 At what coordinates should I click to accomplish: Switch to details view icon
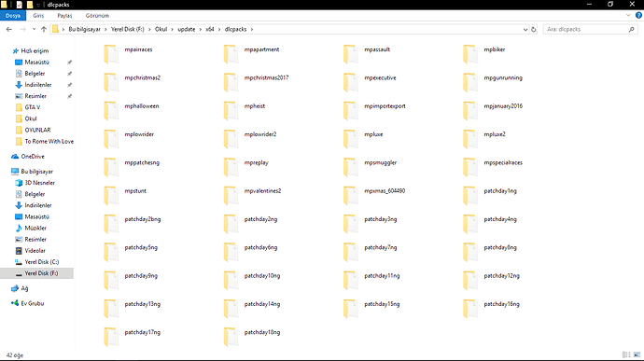(626, 354)
